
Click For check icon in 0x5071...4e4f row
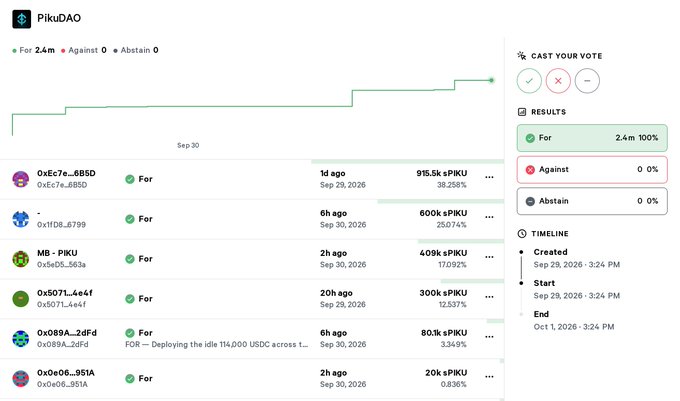pos(130,299)
